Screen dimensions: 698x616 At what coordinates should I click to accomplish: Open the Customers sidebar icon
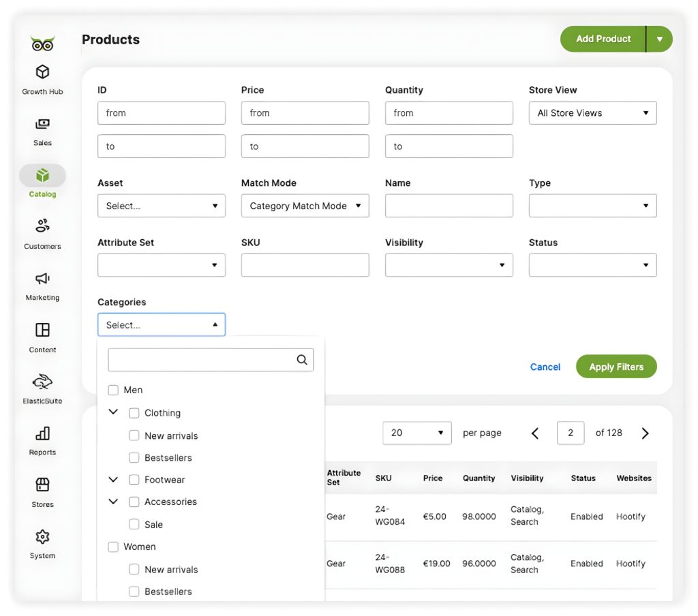42,226
